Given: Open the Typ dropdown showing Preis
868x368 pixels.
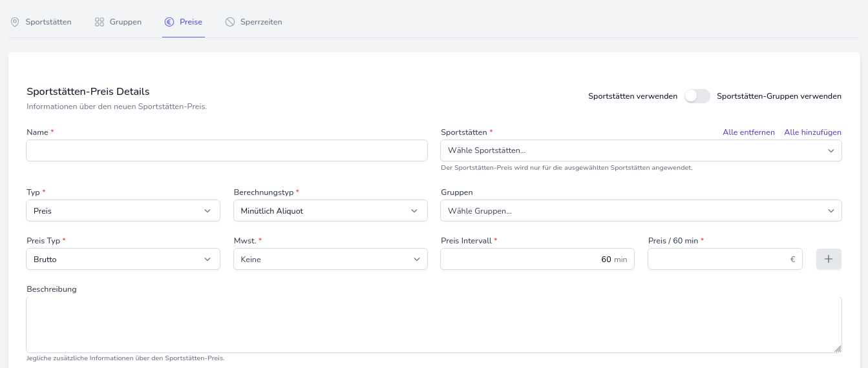Looking at the screenshot, I should point(123,210).
